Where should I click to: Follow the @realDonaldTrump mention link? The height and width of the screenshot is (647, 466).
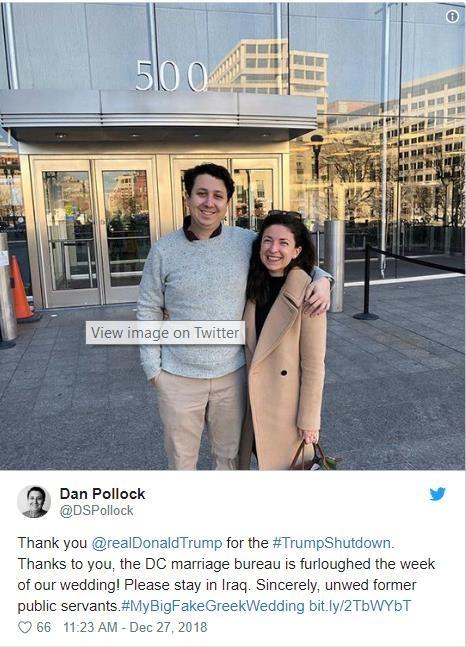click(x=156, y=542)
